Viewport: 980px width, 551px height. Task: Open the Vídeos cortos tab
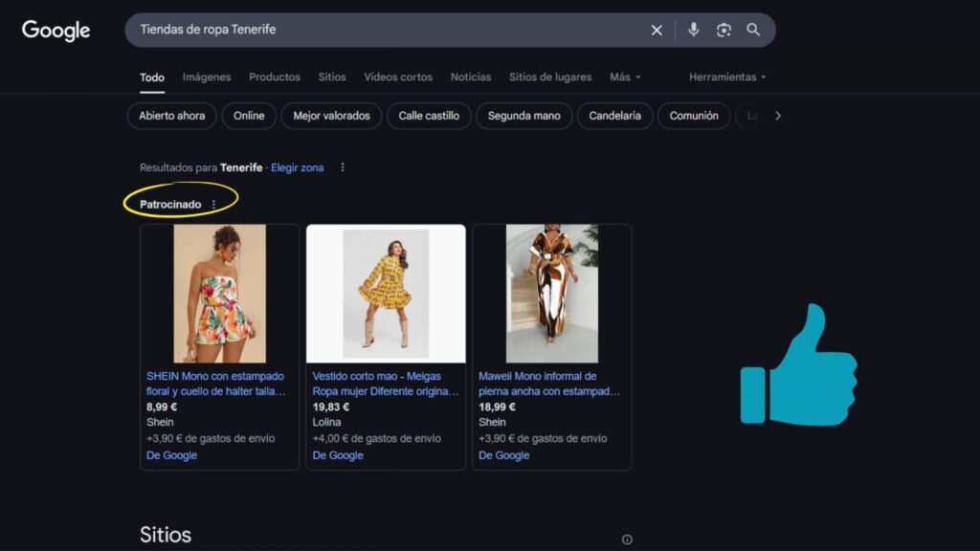point(398,77)
